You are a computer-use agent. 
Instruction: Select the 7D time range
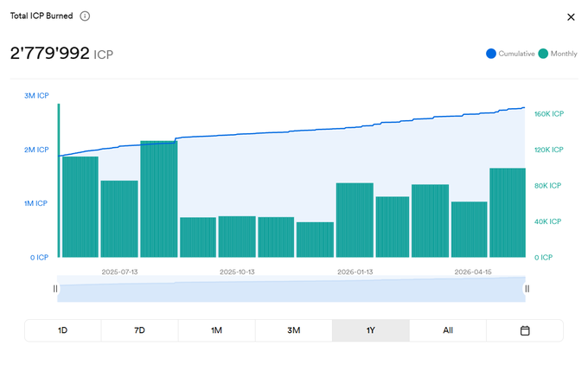coord(139,330)
